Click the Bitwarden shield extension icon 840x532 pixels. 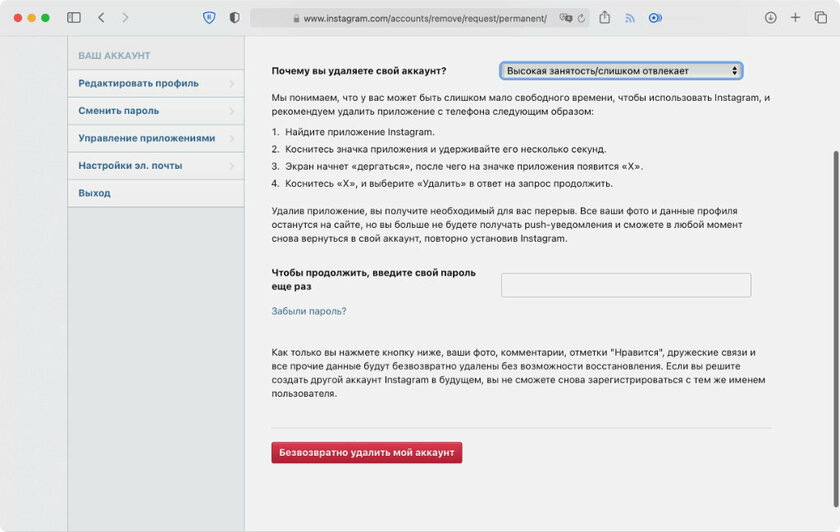(x=209, y=18)
